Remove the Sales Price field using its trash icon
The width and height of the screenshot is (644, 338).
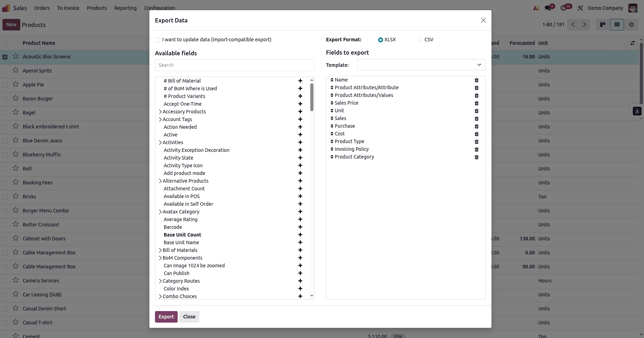pyautogui.click(x=476, y=103)
